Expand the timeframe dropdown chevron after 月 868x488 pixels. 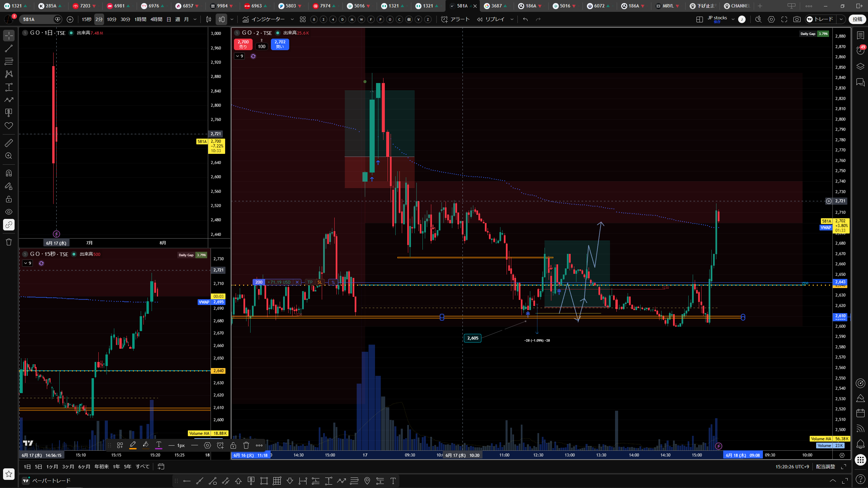coord(195,19)
